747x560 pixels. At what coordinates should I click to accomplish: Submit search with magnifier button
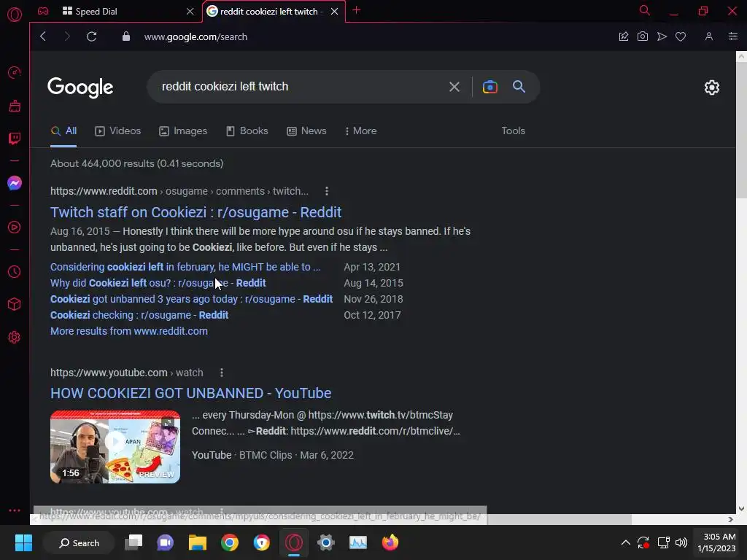pyautogui.click(x=519, y=87)
